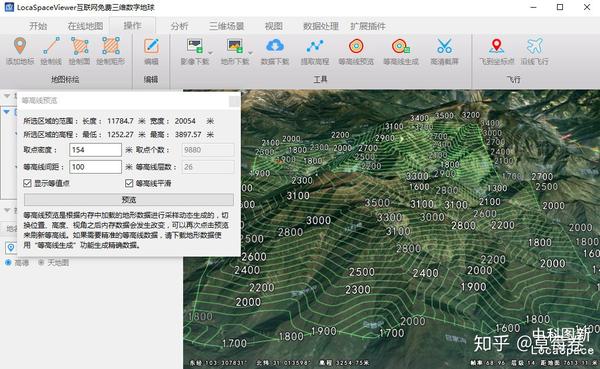Switch to the 三维场景 tab
Viewport: 600px width, 369px height.
pyautogui.click(x=227, y=26)
